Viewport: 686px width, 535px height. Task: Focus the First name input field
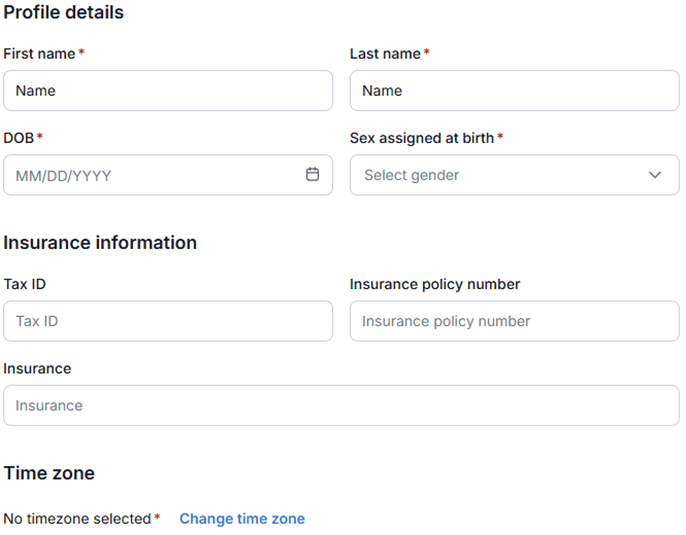pos(168,90)
